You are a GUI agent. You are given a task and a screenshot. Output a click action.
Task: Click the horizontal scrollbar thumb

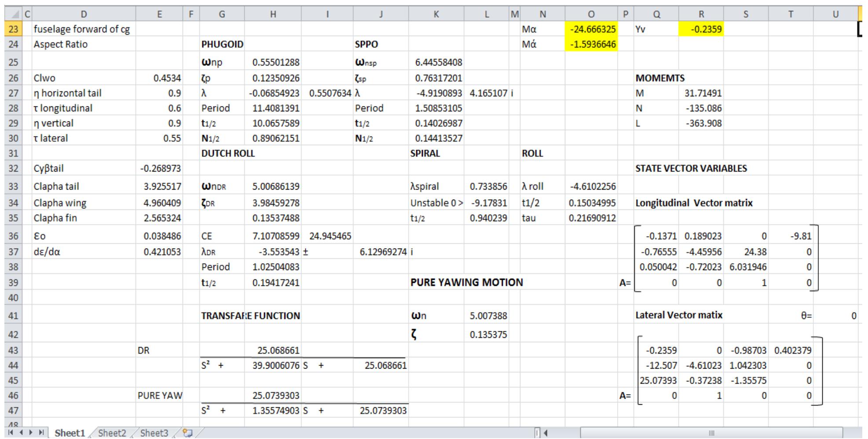coord(711,433)
